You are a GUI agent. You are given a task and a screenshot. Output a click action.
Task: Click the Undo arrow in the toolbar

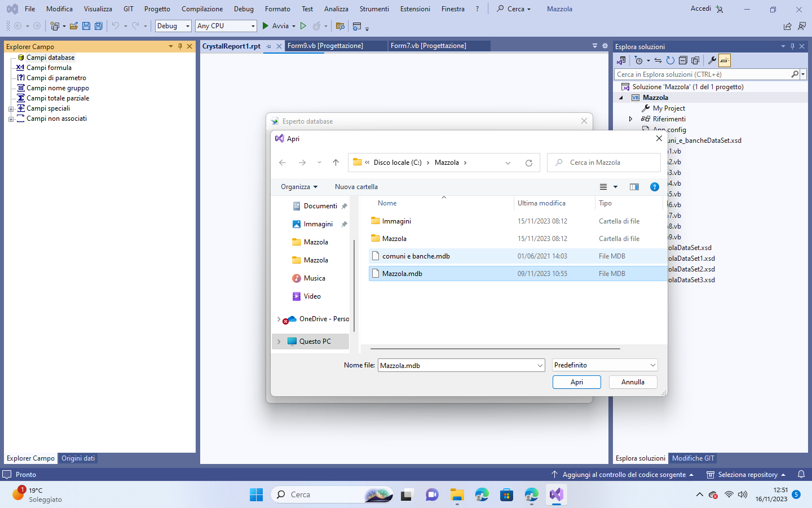115,26
